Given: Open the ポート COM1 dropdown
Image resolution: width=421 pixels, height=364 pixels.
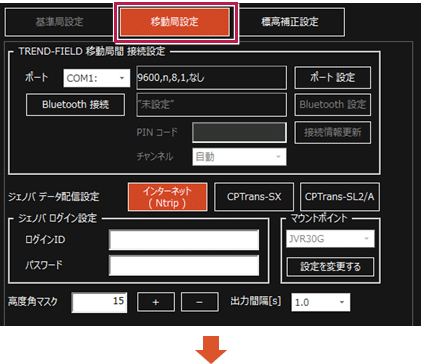Looking at the screenshot, I should coord(97,78).
